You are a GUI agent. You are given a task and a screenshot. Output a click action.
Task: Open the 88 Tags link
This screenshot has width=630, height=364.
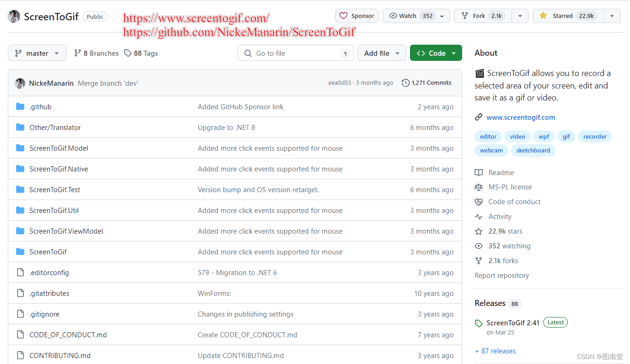[x=141, y=53]
